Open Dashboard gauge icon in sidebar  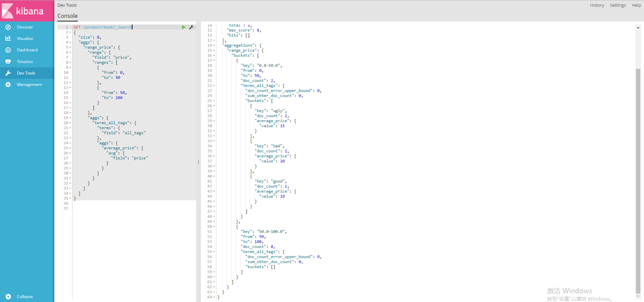click(8, 50)
